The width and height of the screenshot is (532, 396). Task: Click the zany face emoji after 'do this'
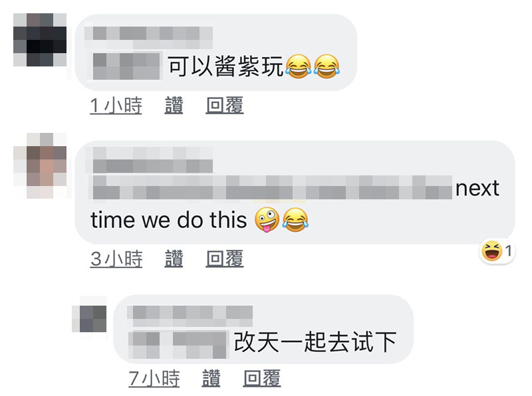(267, 220)
